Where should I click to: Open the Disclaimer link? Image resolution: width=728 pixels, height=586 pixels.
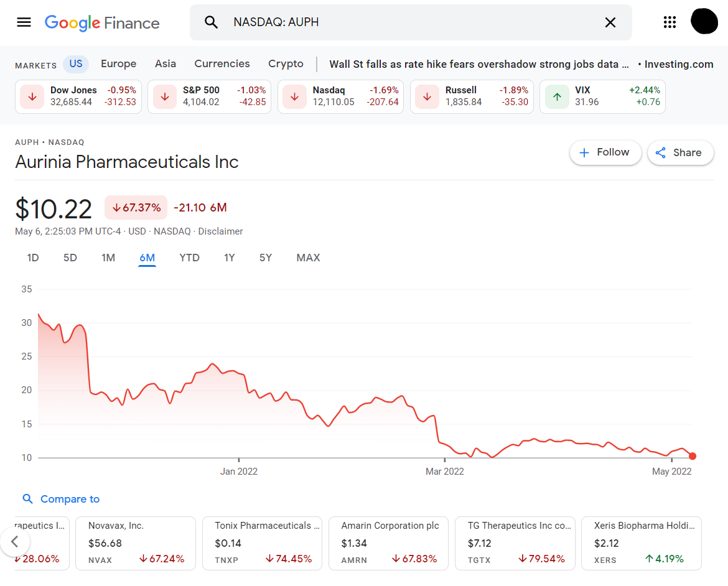[220, 231]
